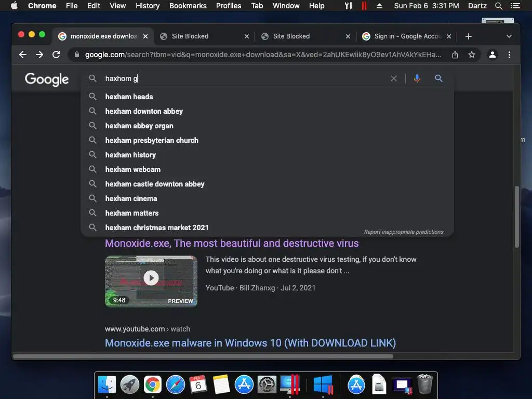Clear the search box with the X
532x399 pixels.
click(394, 79)
